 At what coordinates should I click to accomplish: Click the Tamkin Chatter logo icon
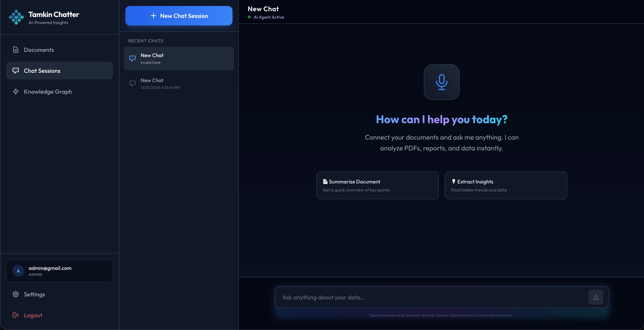[x=16, y=17]
